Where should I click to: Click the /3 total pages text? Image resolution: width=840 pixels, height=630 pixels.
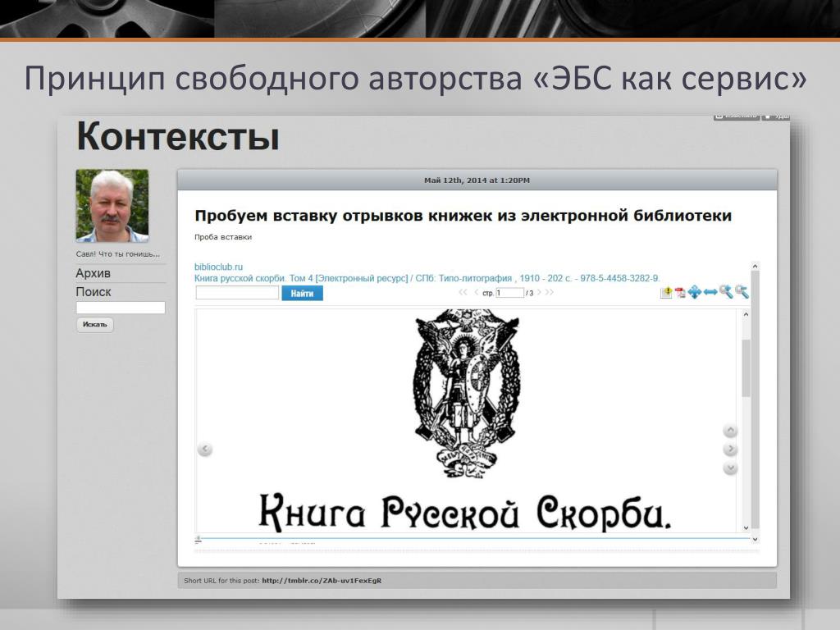(x=529, y=293)
